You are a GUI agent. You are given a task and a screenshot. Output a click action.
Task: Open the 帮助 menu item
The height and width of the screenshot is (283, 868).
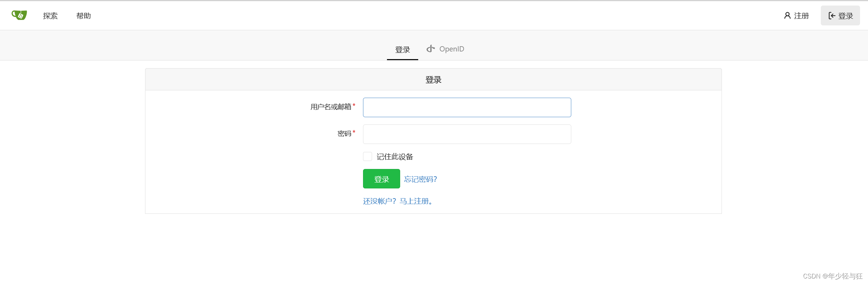click(84, 16)
